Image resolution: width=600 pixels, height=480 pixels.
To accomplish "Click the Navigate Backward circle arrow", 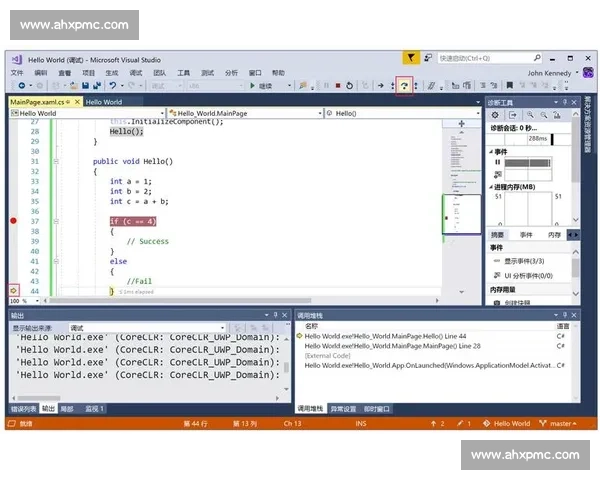I will coord(22,85).
